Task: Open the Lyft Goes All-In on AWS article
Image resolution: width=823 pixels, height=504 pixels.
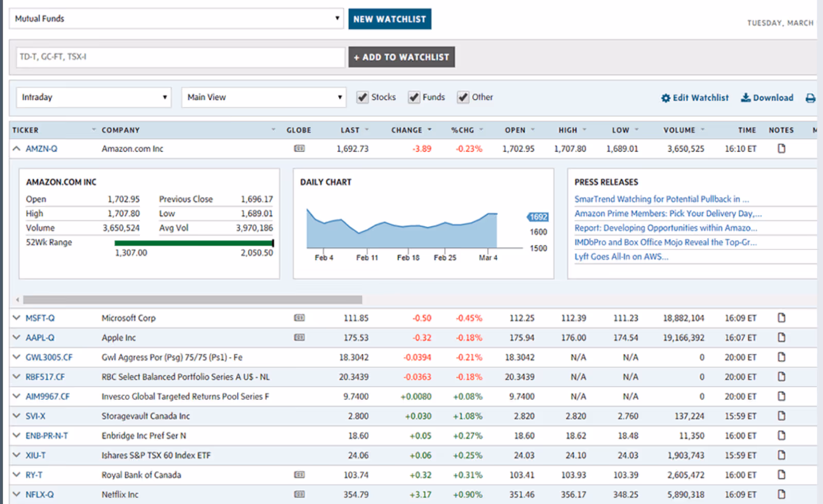Action: (x=621, y=257)
